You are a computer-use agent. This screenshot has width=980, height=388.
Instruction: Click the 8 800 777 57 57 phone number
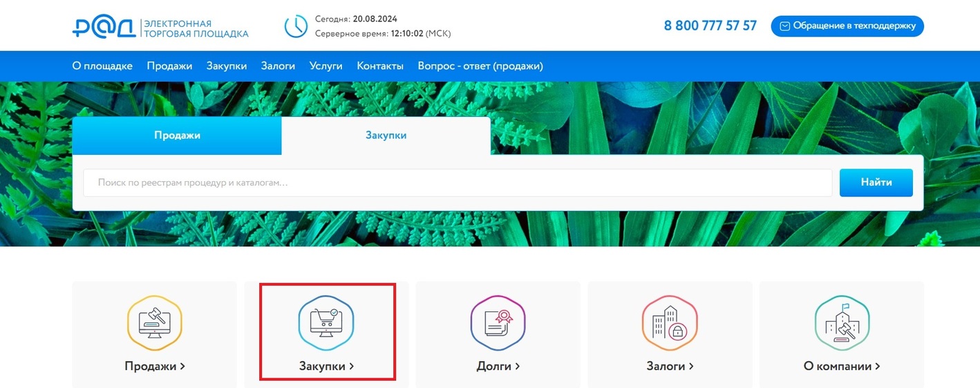click(710, 26)
